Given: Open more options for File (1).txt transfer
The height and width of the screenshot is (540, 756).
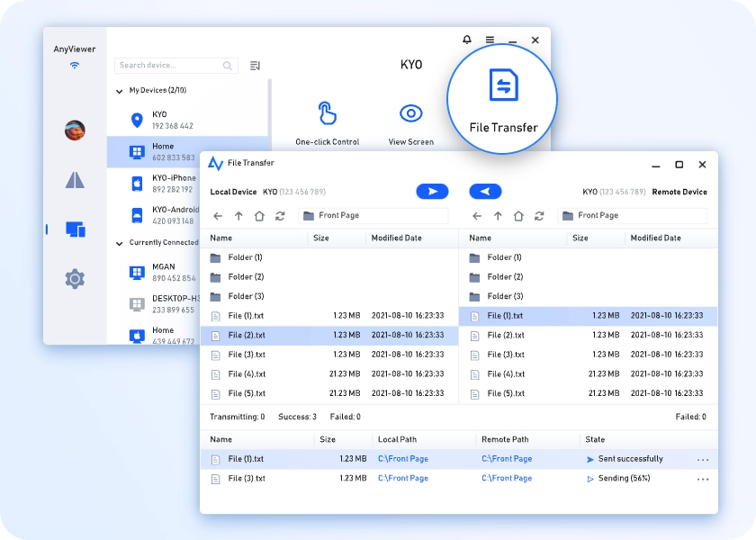Looking at the screenshot, I should 703,460.
